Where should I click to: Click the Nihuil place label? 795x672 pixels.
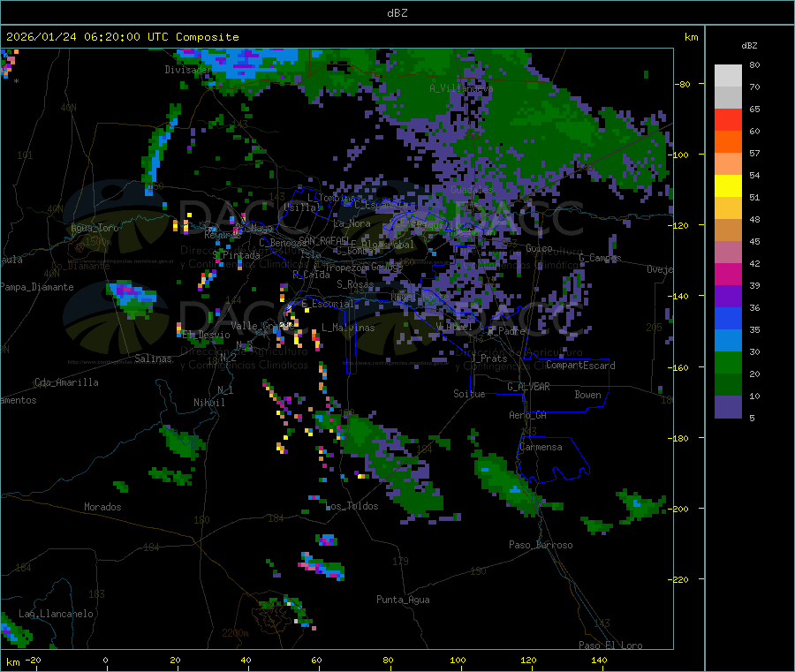208,403
